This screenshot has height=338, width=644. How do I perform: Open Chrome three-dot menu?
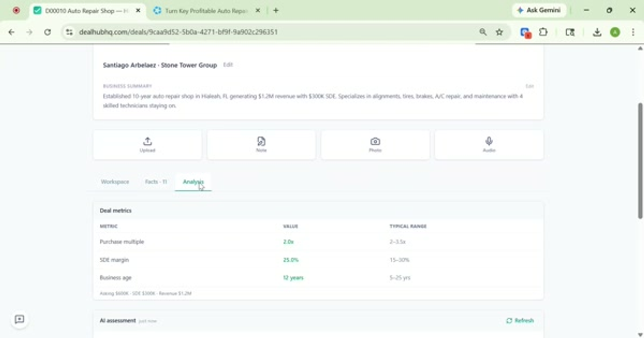(633, 32)
